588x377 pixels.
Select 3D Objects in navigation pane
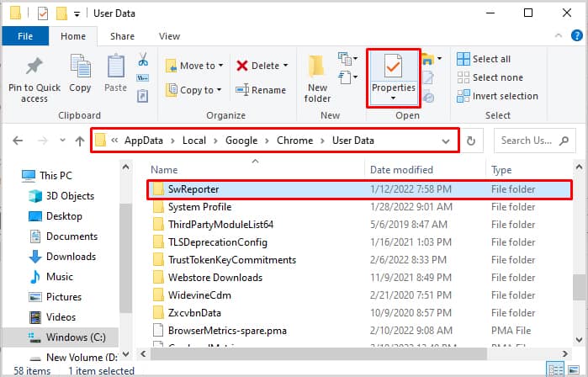tap(61, 196)
